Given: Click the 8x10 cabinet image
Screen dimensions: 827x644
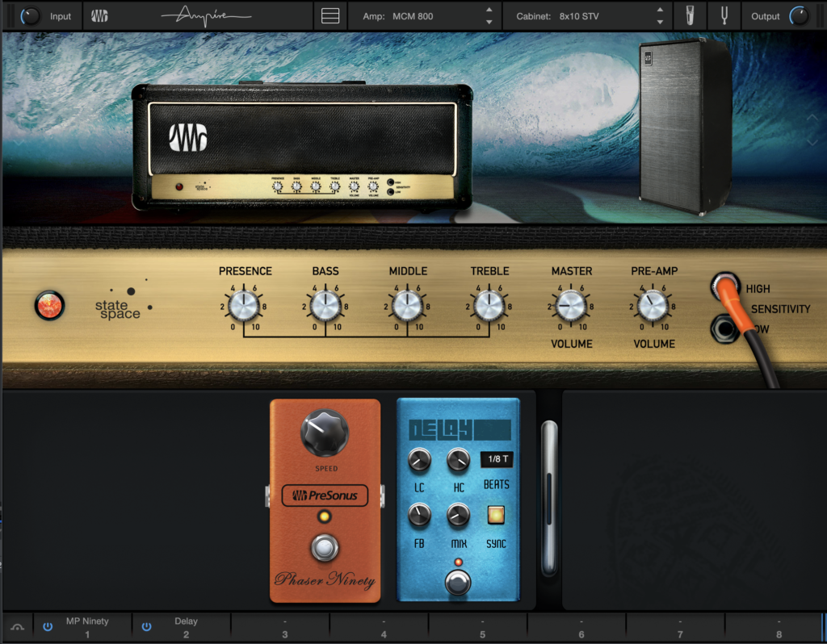Looking at the screenshot, I should click(x=685, y=126).
